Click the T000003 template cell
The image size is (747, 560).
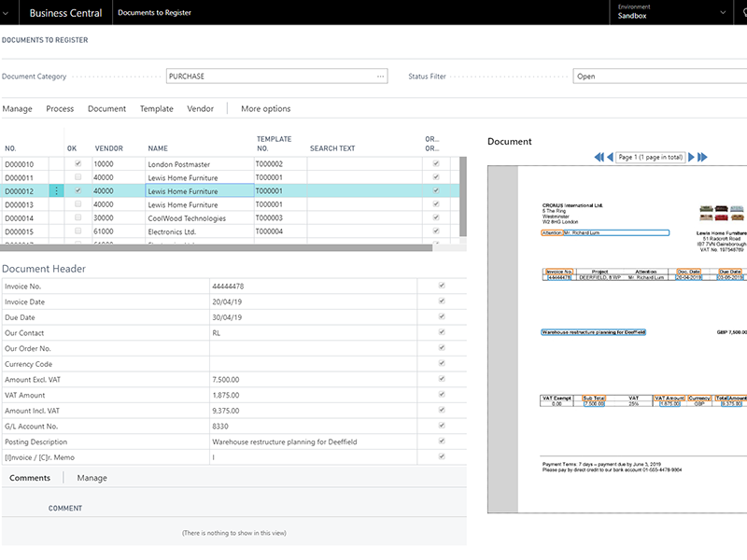click(281, 217)
